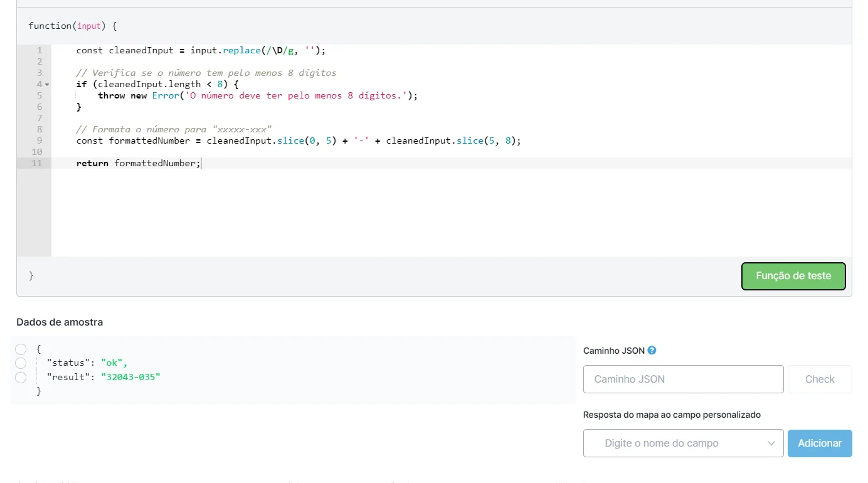
Task: Select the radio button beside the opening brace
Action: click(21, 349)
